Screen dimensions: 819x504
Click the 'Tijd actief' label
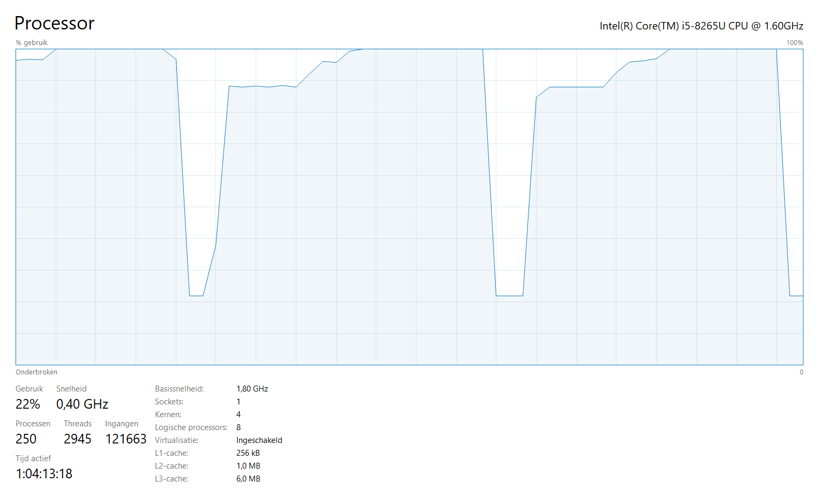[33, 458]
